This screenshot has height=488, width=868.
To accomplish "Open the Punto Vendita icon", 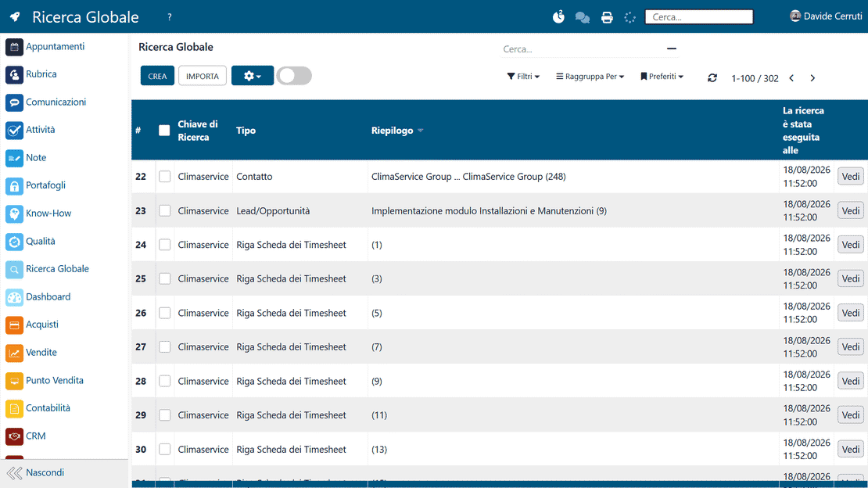I will click(x=14, y=381).
